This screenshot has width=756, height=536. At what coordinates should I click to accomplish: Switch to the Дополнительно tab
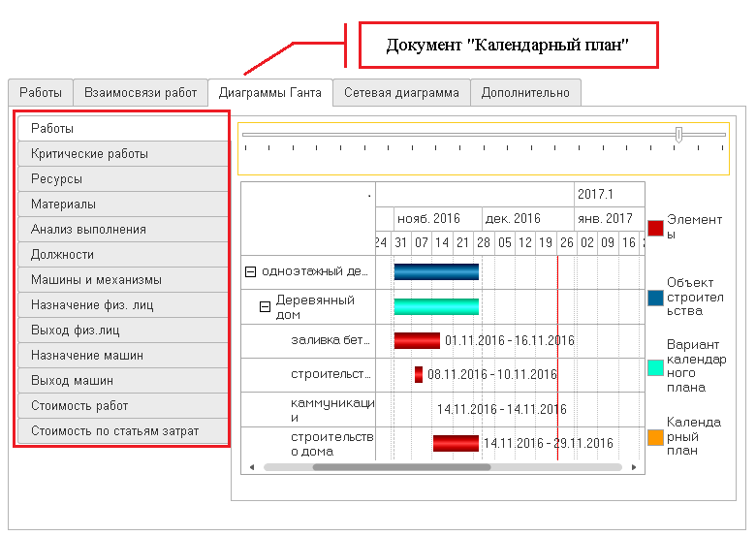coord(525,93)
